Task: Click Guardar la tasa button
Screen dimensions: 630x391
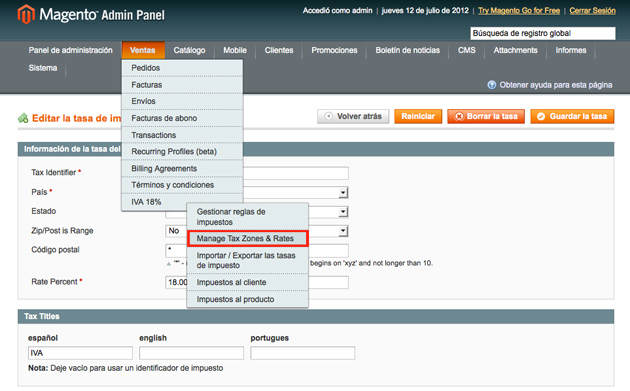Action: tap(572, 116)
